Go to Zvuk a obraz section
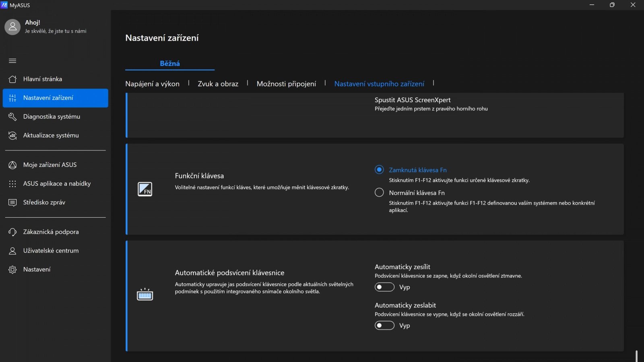The image size is (644, 362). pos(218,84)
